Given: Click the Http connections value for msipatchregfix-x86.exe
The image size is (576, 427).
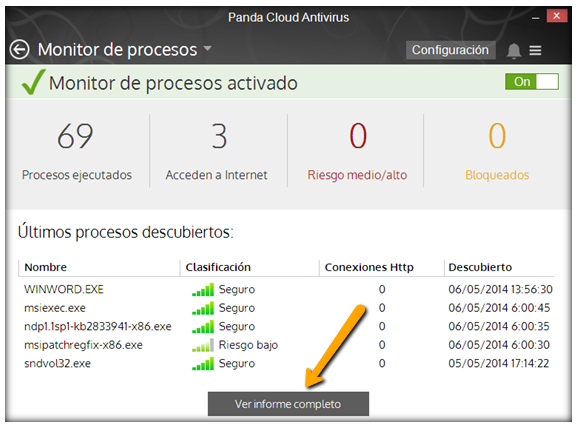Looking at the screenshot, I should pos(382,345).
